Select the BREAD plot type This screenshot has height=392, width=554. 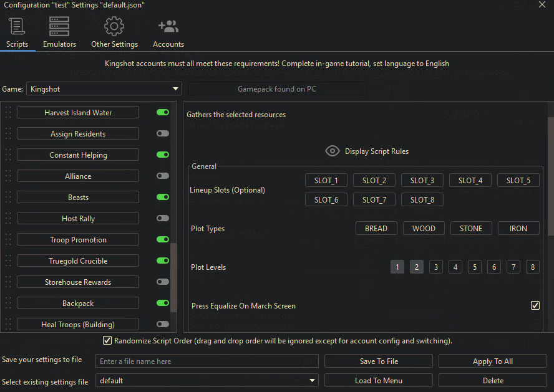point(376,229)
